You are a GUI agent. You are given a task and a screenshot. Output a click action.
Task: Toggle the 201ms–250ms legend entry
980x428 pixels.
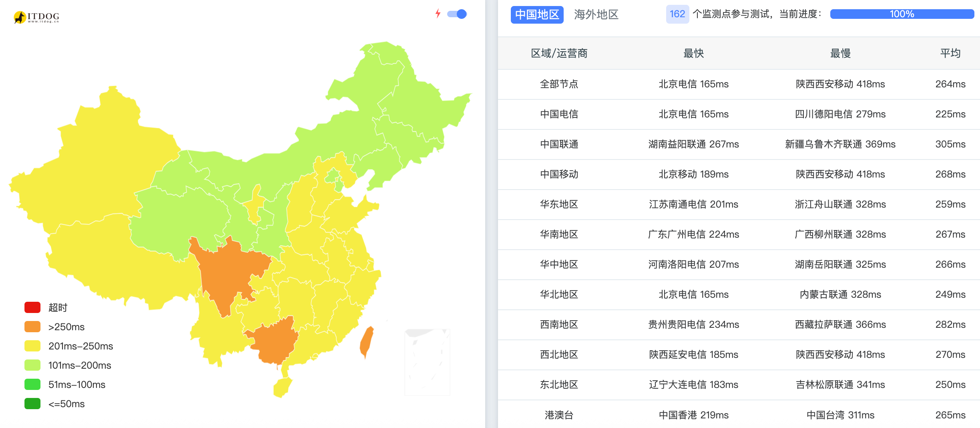point(69,346)
